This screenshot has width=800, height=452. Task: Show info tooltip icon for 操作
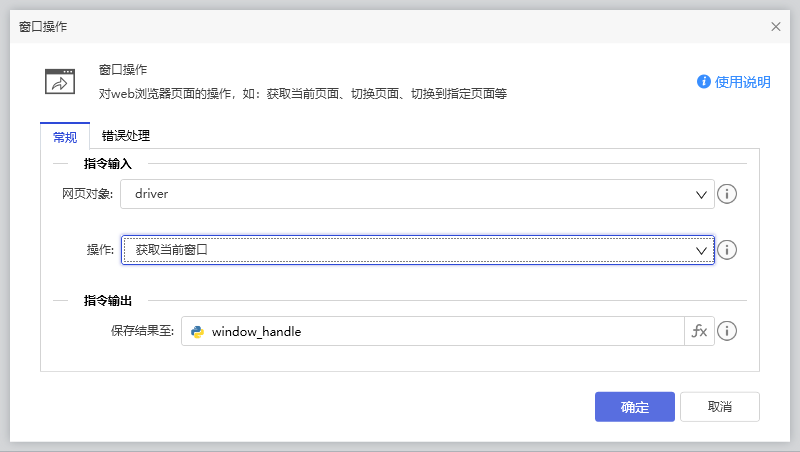pyautogui.click(x=728, y=250)
